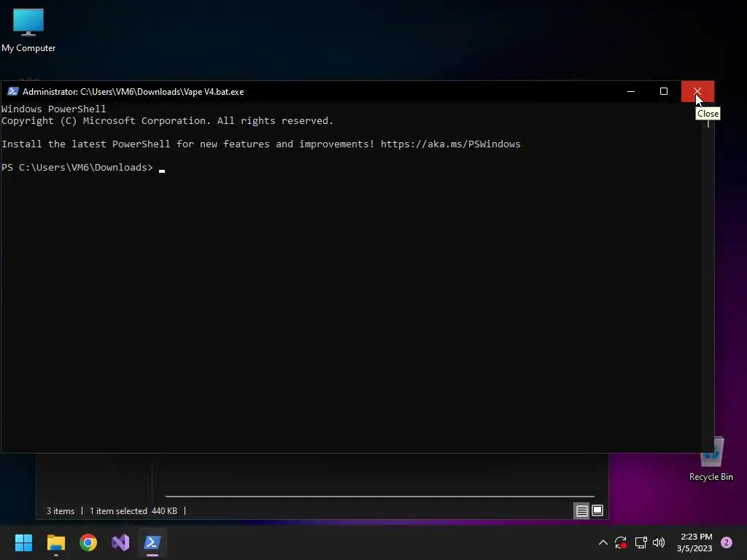This screenshot has height=560, width=747.
Task: Open the network status tray icon
Action: (640, 542)
